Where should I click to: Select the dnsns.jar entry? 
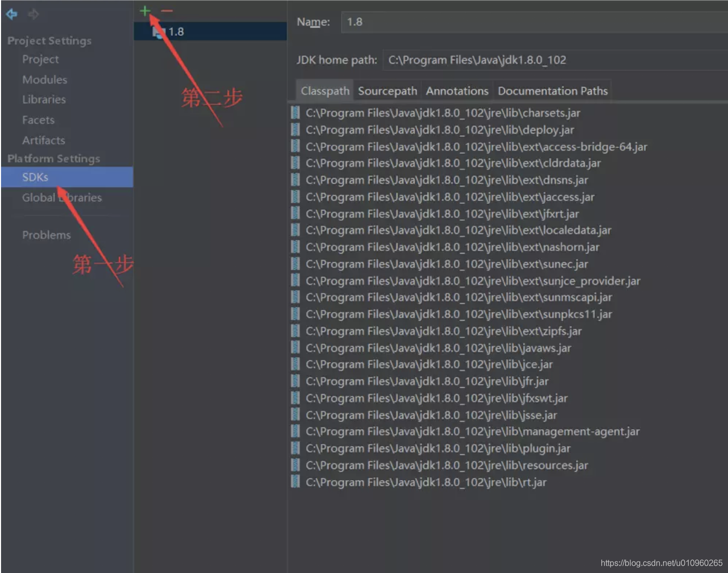pyautogui.click(x=447, y=180)
